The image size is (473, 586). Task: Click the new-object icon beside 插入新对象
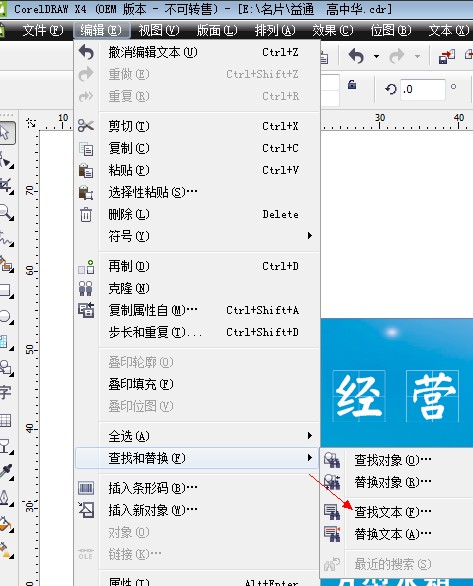click(x=86, y=510)
